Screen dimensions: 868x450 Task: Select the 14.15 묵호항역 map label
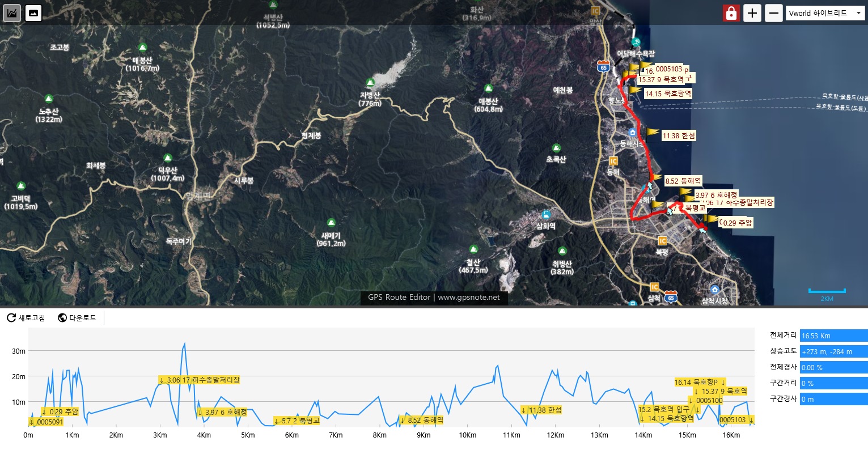click(668, 94)
